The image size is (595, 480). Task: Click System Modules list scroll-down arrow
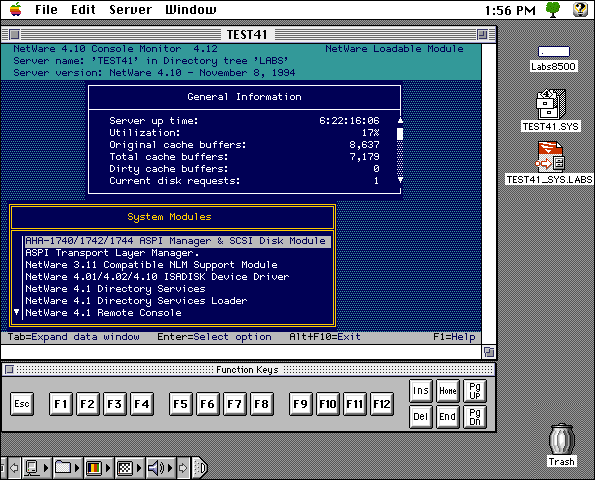tap(16, 312)
